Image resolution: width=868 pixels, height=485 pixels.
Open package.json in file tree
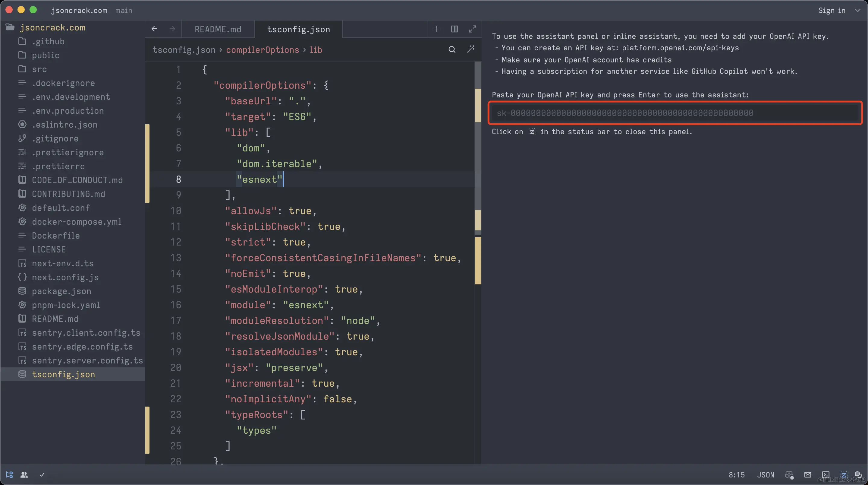(x=61, y=291)
